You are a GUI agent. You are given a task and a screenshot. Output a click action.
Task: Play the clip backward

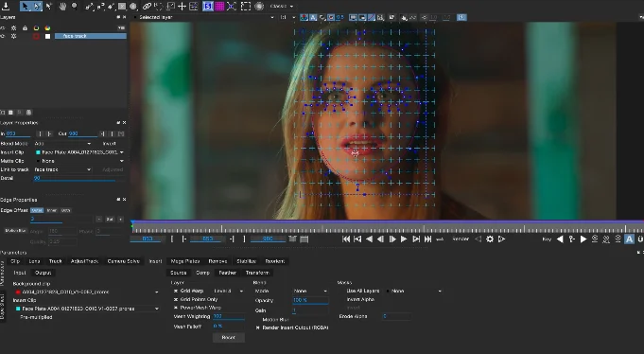coord(369,239)
